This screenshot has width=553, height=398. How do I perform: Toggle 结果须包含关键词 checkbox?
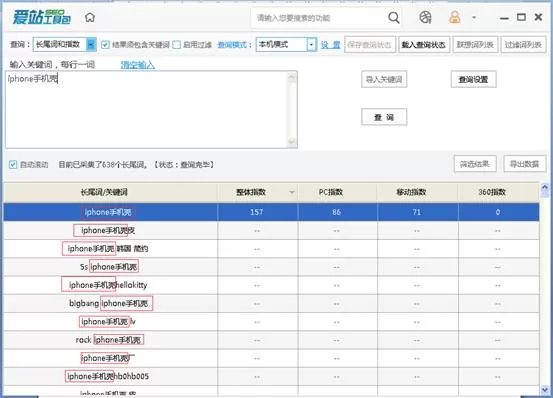coord(105,44)
